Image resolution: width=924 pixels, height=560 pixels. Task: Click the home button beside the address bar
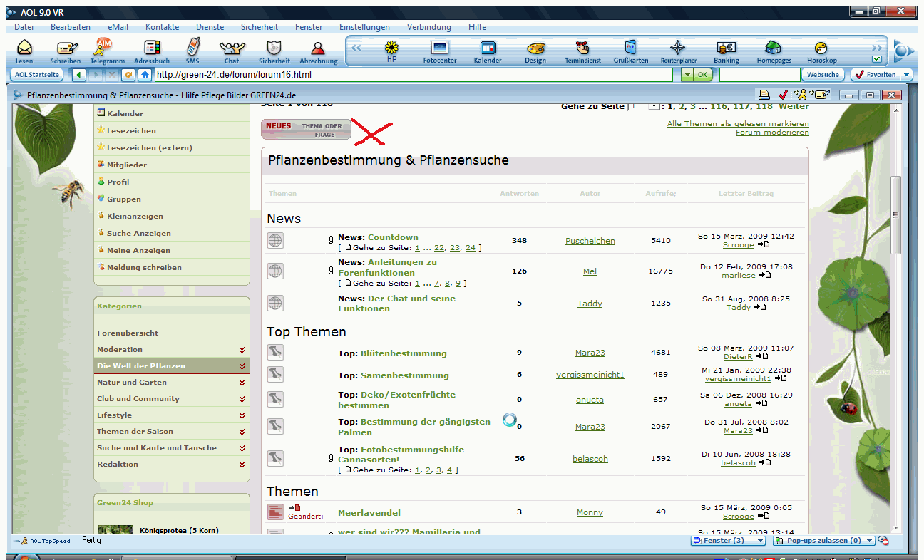(x=145, y=74)
